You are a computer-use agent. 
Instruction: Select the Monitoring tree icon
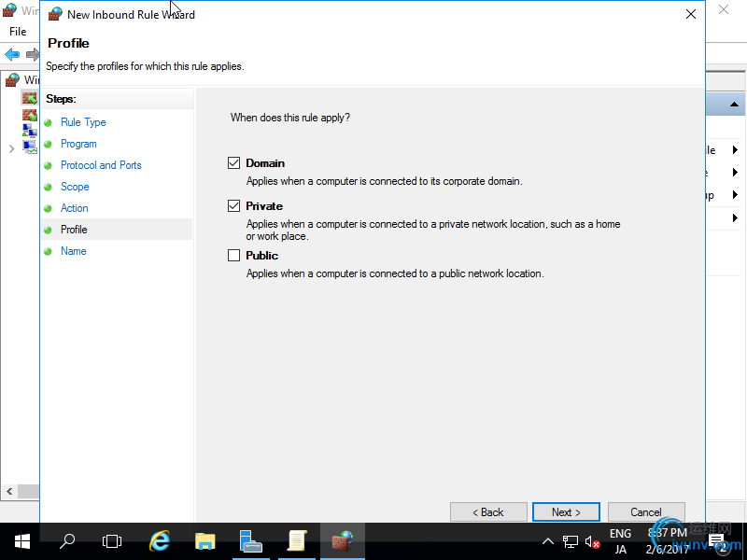(29, 147)
